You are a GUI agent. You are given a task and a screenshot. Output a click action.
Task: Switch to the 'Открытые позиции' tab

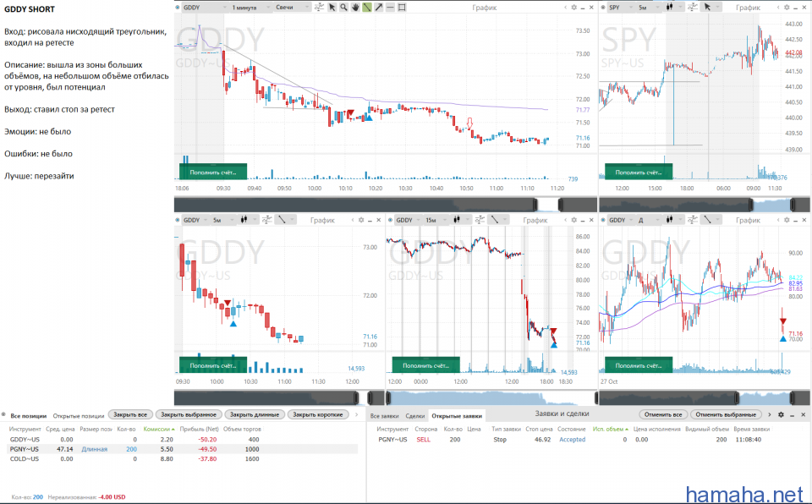(x=79, y=416)
